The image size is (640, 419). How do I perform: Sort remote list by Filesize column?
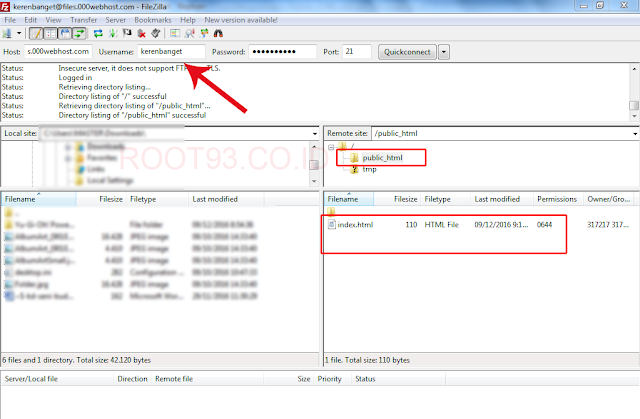pyautogui.click(x=397, y=199)
